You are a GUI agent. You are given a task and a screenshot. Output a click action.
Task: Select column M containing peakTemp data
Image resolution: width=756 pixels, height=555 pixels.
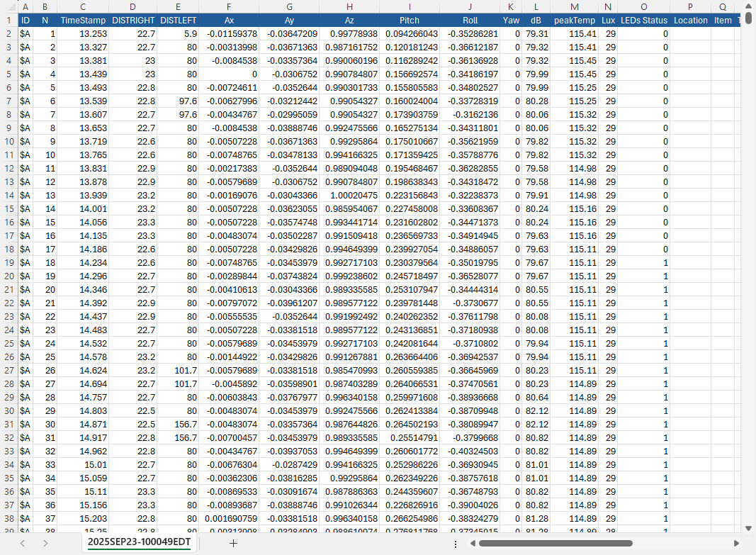pos(574,7)
